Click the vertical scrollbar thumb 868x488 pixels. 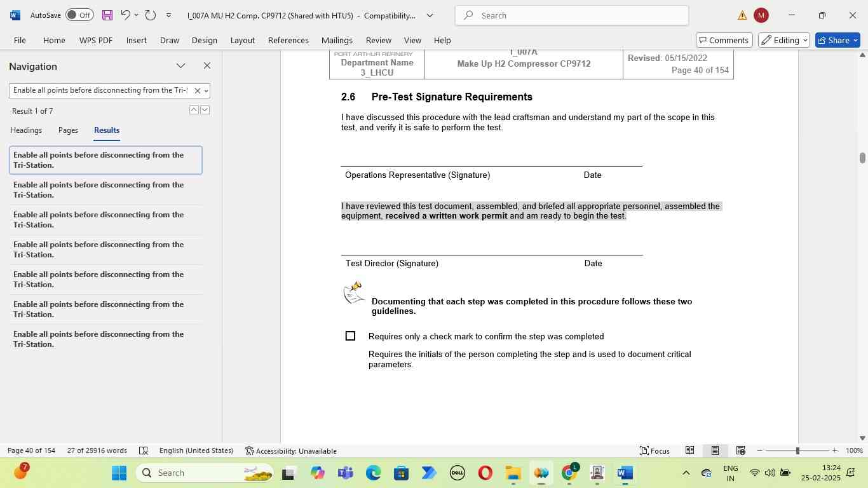(862, 158)
